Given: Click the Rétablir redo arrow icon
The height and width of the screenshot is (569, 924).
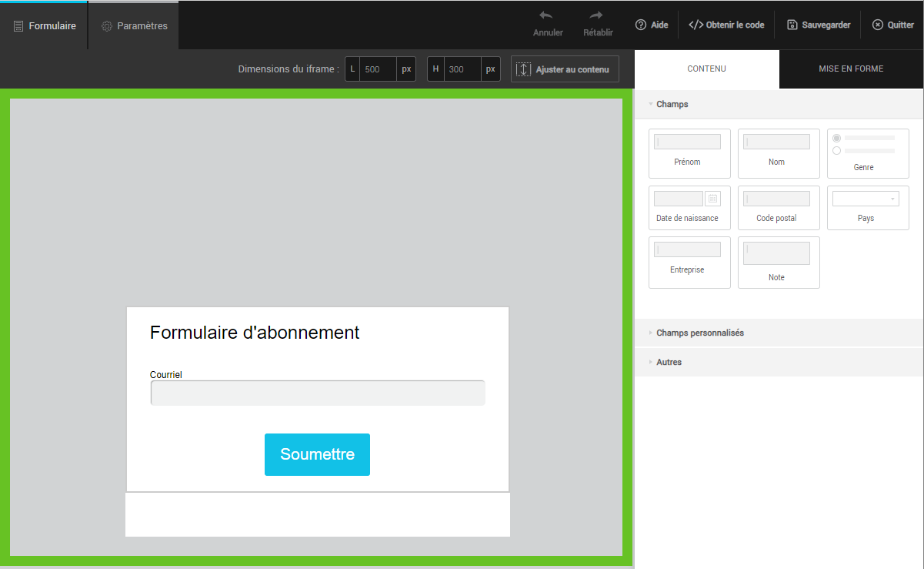Looking at the screenshot, I should pos(597,15).
